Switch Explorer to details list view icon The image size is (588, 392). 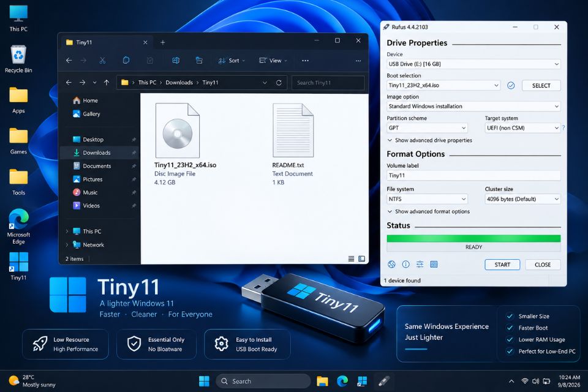(351, 259)
